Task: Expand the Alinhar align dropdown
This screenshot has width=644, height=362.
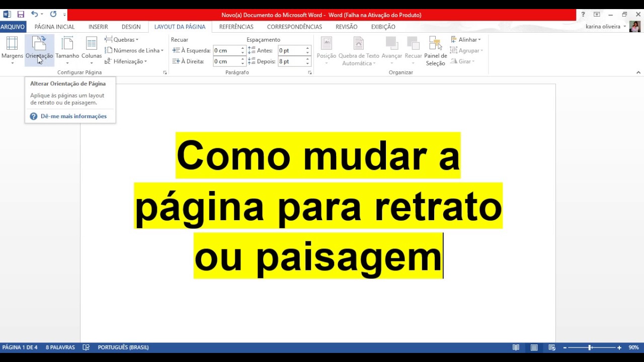Action: point(465,40)
